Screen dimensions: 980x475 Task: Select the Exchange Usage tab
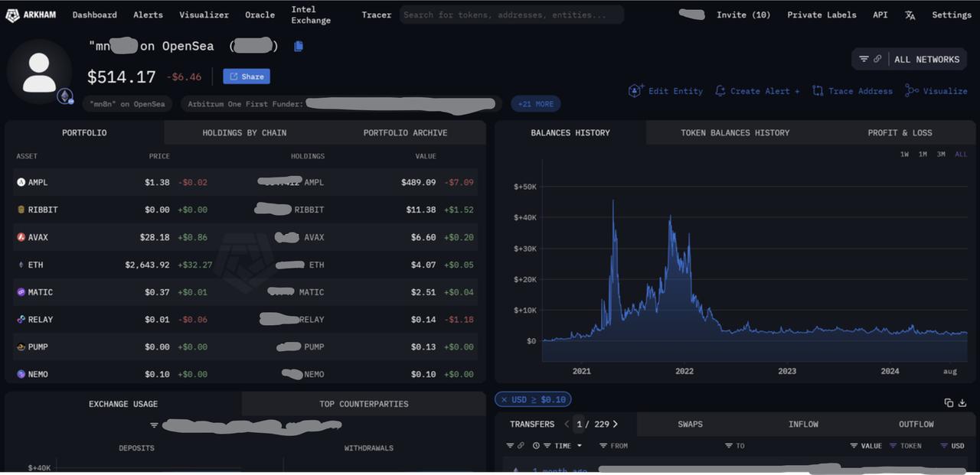tap(123, 404)
